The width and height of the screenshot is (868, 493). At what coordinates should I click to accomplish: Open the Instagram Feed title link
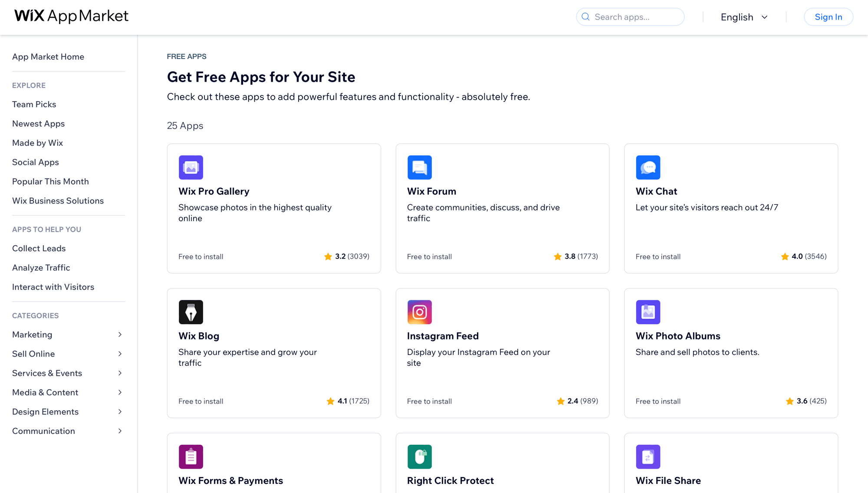[x=443, y=336]
